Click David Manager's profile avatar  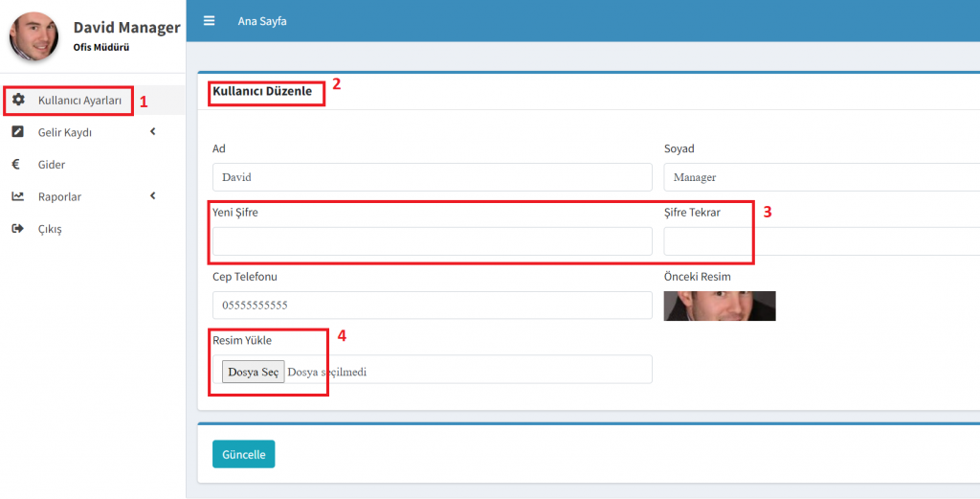tap(33, 36)
